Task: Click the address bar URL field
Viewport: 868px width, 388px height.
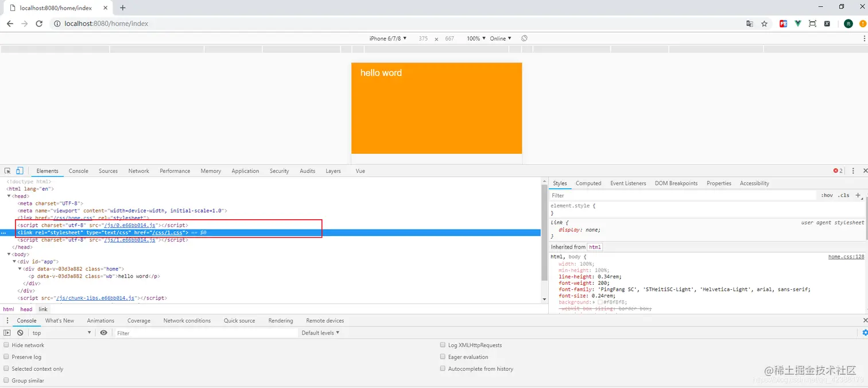Action: point(396,24)
